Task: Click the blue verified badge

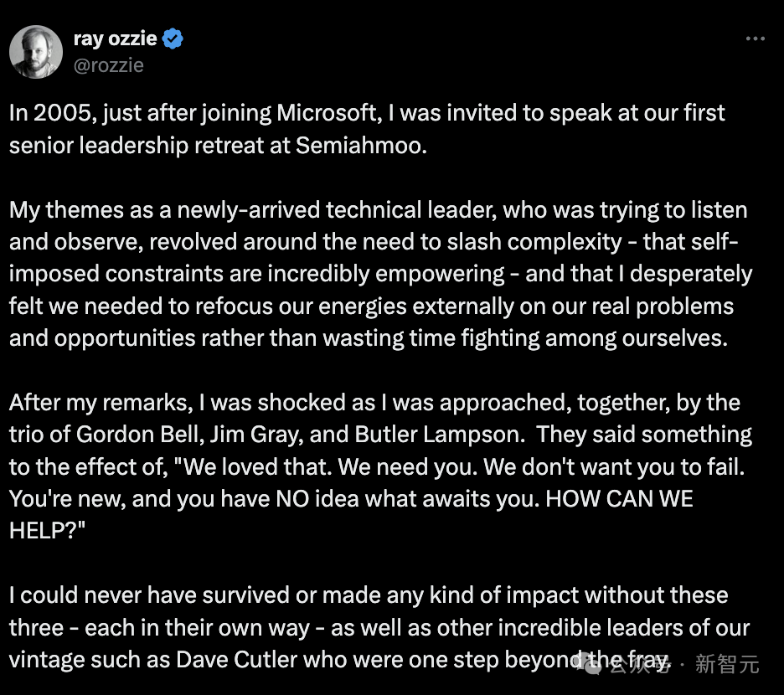Action: pyautogui.click(x=173, y=39)
